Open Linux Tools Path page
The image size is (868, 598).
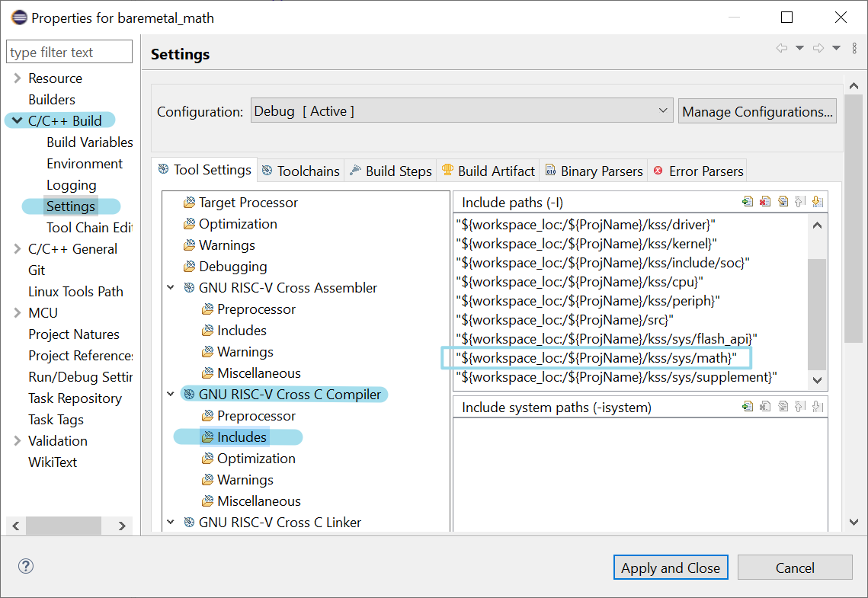(76, 292)
